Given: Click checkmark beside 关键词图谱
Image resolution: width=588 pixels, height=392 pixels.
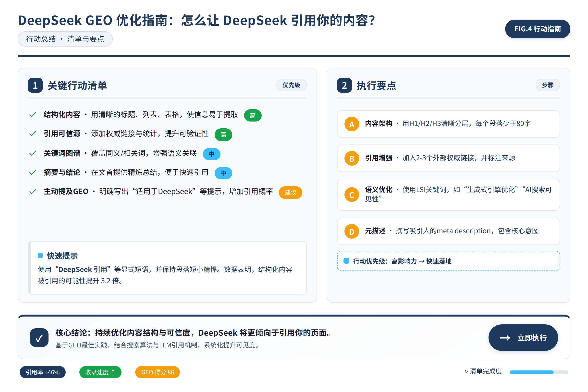Looking at the screenshot, I should pos(33,153).
